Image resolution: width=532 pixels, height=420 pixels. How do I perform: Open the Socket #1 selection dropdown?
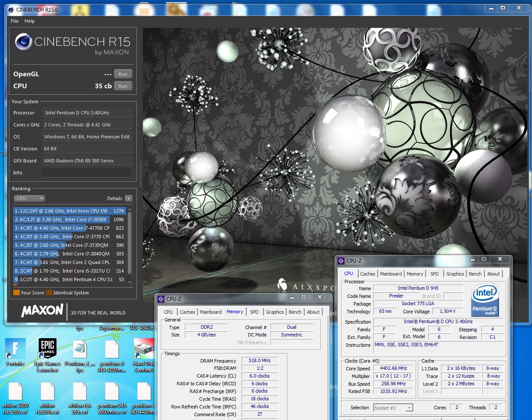click(393, 408)
